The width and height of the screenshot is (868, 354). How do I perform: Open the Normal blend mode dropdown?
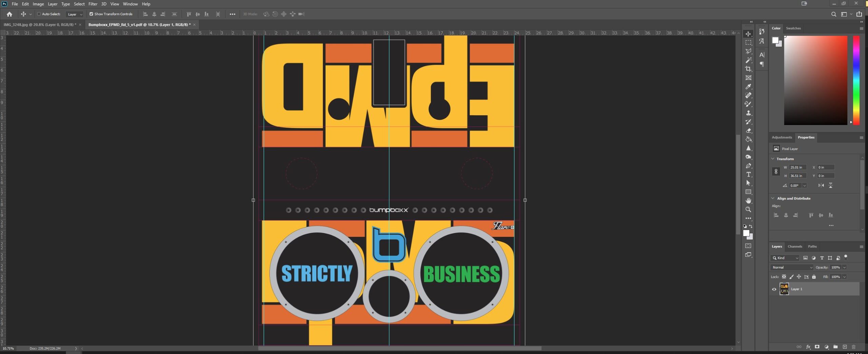tap(791, 267)
